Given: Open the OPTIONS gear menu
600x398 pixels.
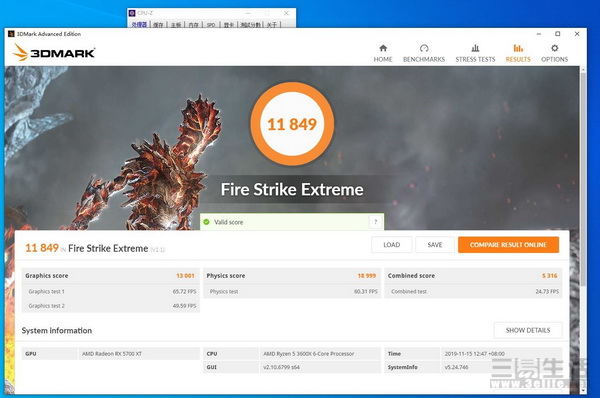Looking at the screenshot, I should point(554,53).
